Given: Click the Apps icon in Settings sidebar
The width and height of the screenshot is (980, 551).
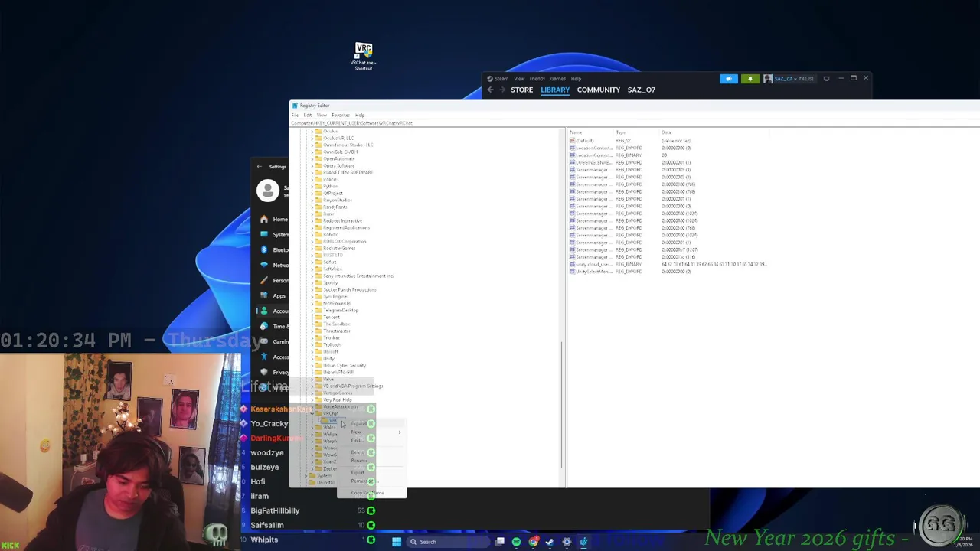Looking at the screenshot, I should point(264,295).
